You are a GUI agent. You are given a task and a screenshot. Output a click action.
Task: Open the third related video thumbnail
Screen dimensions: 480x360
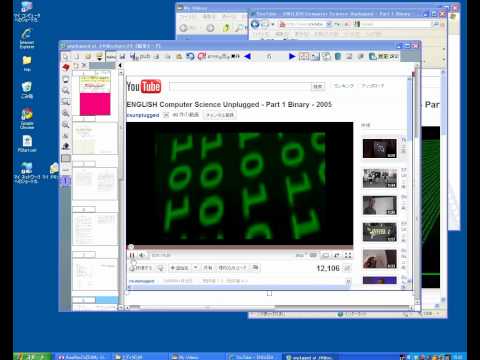380,205
